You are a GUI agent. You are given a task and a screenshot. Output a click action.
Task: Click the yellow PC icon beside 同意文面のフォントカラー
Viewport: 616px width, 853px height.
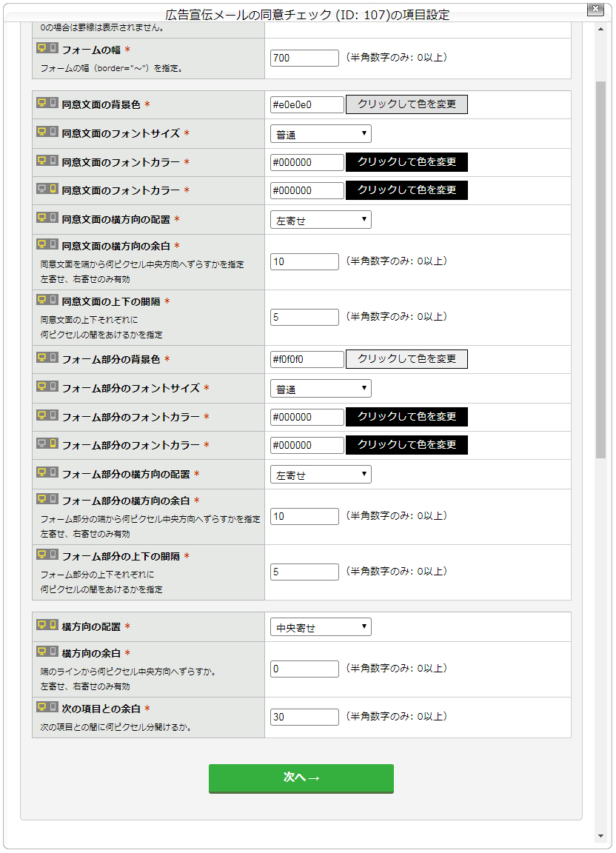[x=42, y=160]
